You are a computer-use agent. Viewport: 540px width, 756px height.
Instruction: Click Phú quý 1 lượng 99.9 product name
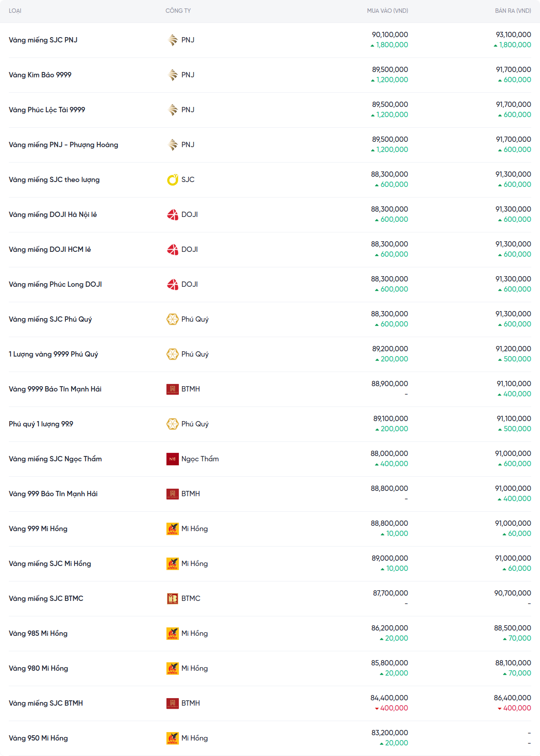41,424
